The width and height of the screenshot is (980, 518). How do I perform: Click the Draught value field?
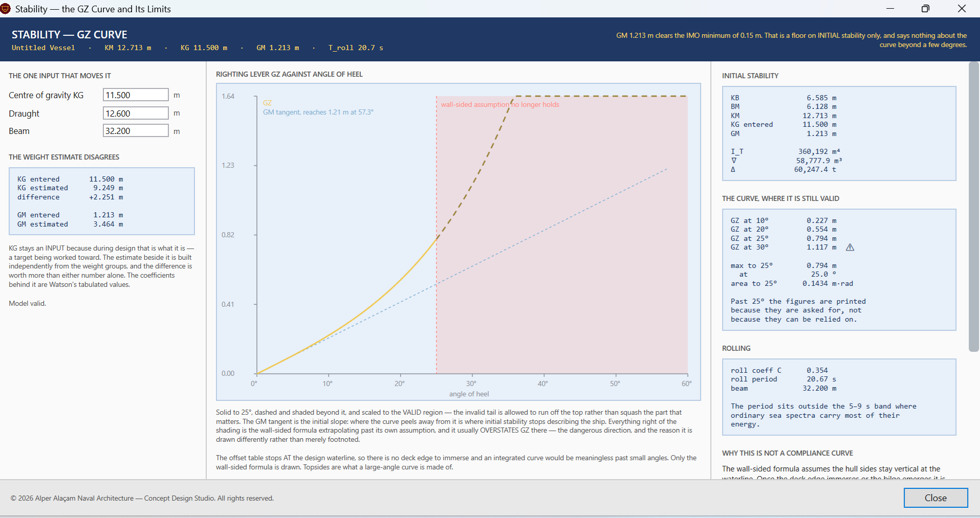136,113
